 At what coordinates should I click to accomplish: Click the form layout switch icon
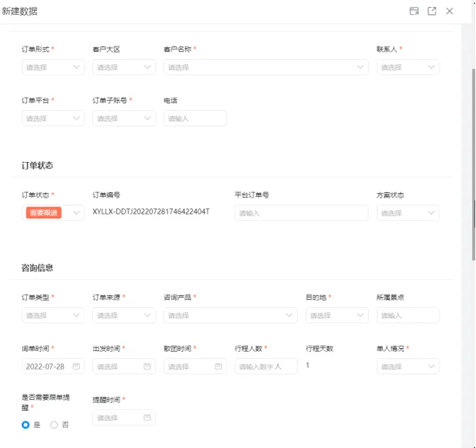click(x=414, y=11)
